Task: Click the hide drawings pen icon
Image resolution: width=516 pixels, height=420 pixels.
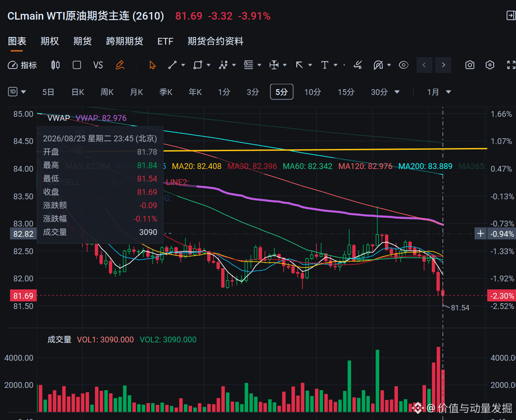Action: click(x=378, y=65)
